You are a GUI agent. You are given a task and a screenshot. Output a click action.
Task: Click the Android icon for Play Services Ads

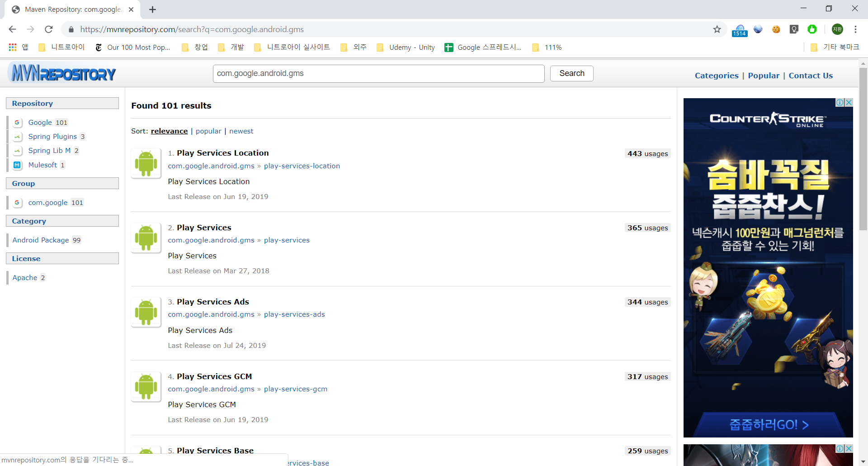[x=146, y=312]
